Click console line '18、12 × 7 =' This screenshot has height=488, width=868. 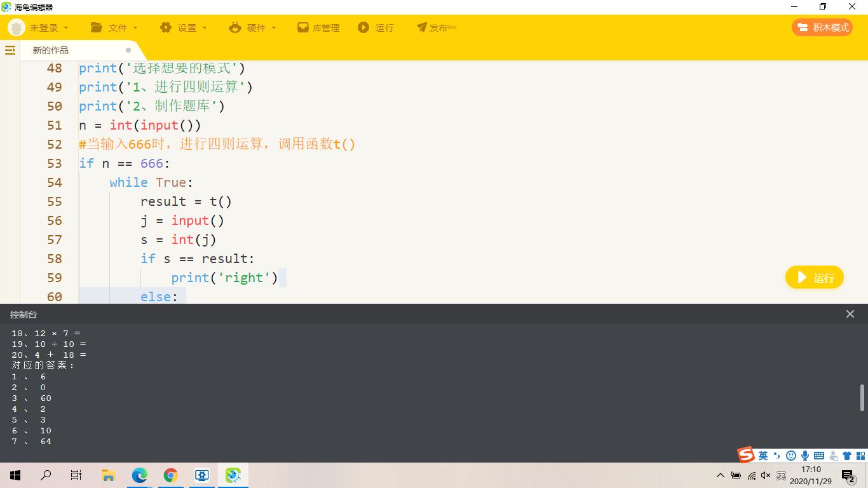(46, 333)
